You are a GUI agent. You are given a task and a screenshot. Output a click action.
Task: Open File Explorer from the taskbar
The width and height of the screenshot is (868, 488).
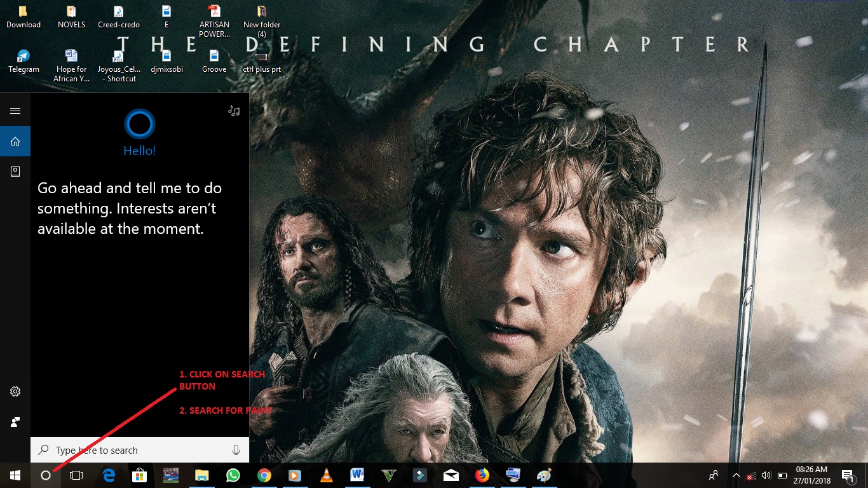coord(202,475)
